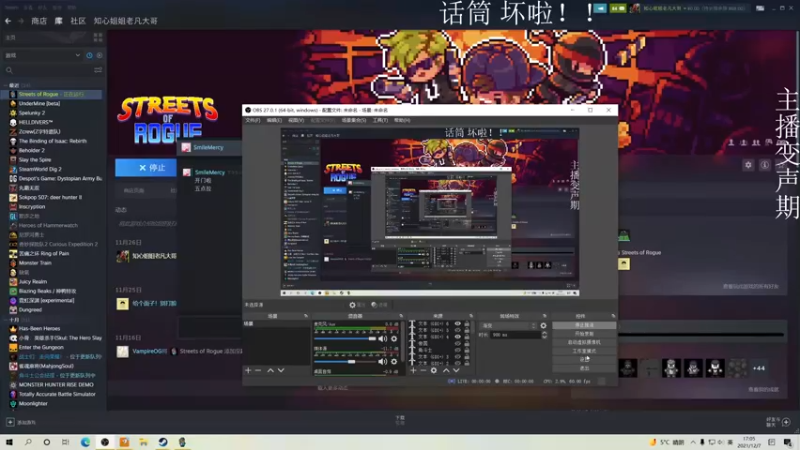This screenshot has width=800, height=450.
Task: Move scene up with the arrow
Action: pyautogui.click(x=270, y=370)
